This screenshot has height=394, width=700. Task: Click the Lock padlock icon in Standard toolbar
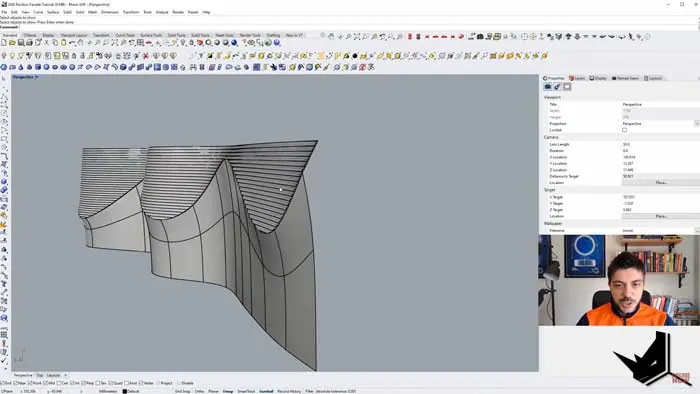click(192, 43)
